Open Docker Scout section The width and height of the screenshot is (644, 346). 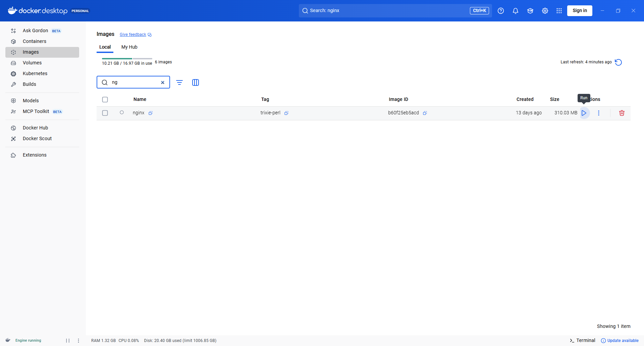(42, 138)
